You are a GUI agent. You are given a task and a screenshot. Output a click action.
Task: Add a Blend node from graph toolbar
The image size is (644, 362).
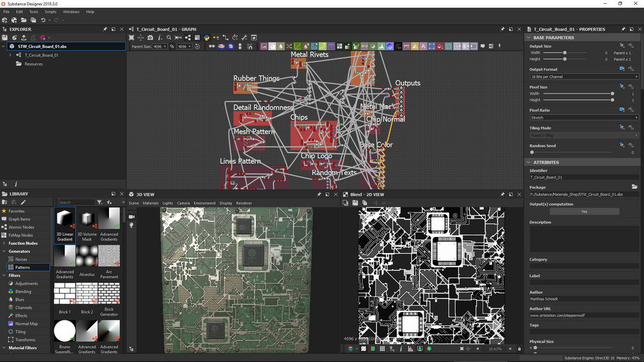pyautogui.click(x=272, y=46)
